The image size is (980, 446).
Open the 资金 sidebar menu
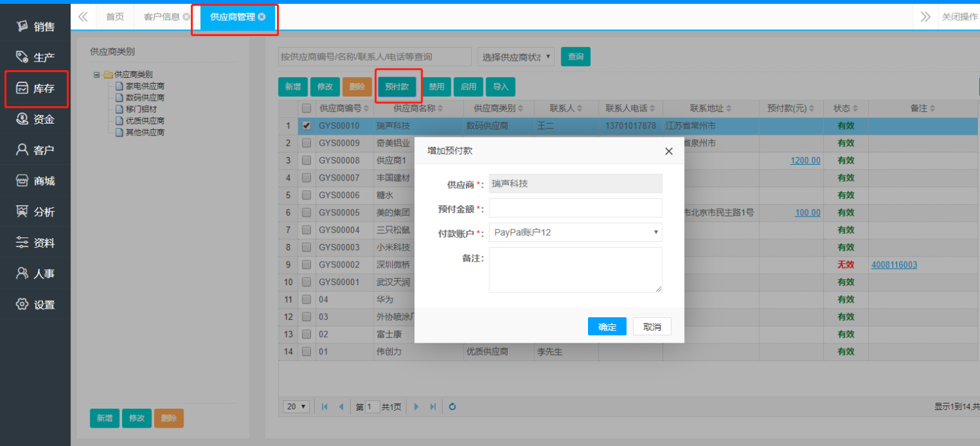[35, 119]
